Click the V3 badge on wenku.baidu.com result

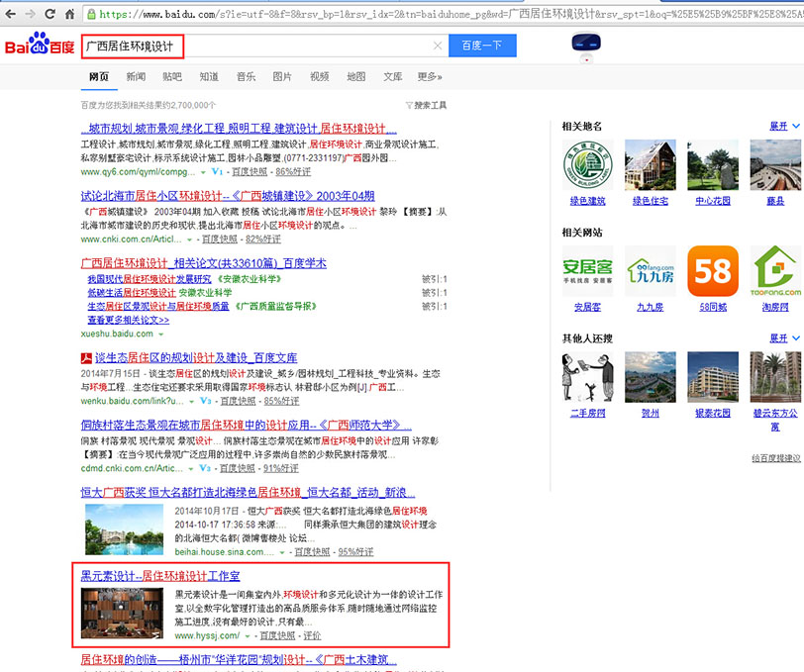click(206, 401)
